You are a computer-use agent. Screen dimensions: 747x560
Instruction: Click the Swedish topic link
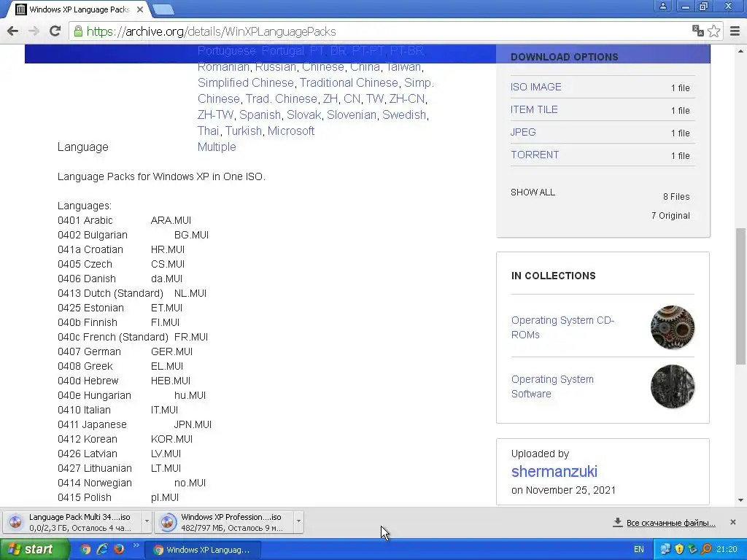[404, 114]
